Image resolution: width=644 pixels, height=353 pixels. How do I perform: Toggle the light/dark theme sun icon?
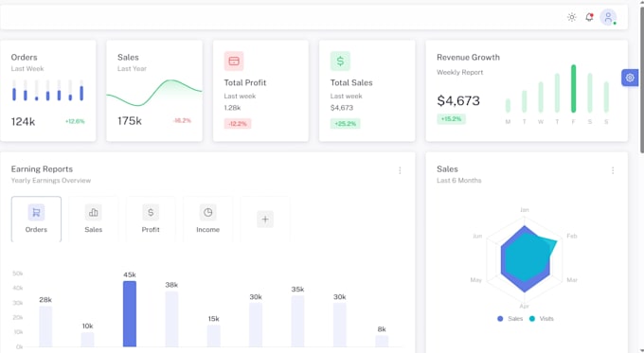coord(572,17)
